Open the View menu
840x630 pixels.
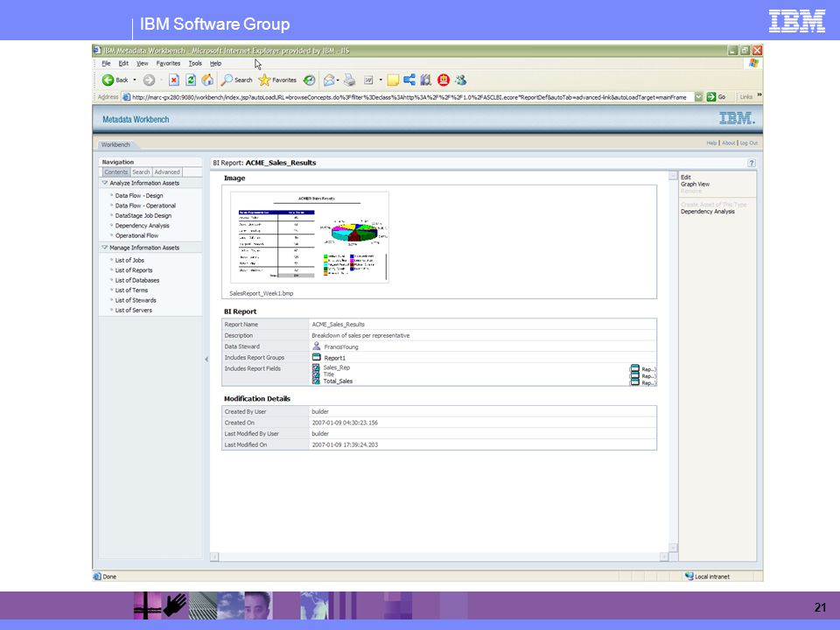tap(142, 63)
